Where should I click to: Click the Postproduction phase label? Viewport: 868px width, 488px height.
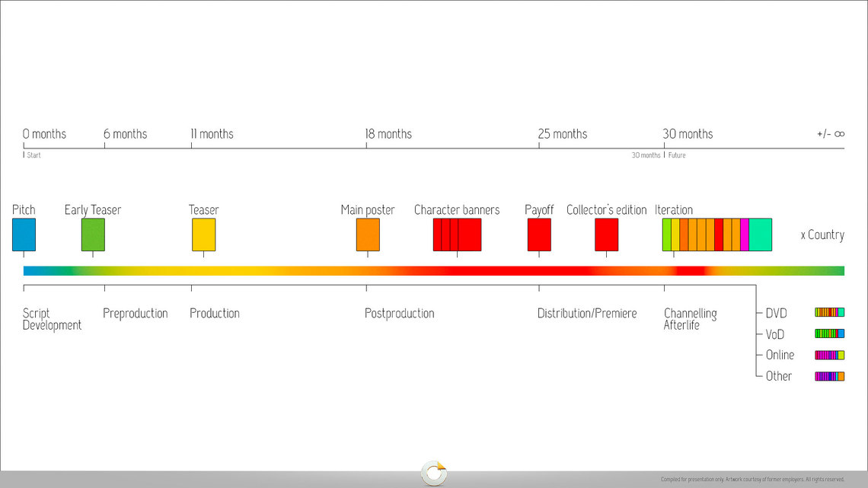(399, 314)
